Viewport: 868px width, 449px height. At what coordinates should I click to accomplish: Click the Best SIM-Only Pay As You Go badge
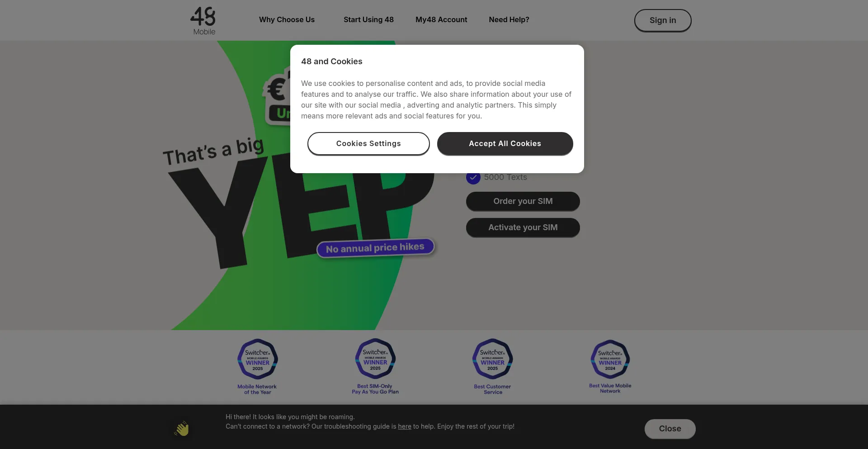pyautogui.click(x=375, y=366)
